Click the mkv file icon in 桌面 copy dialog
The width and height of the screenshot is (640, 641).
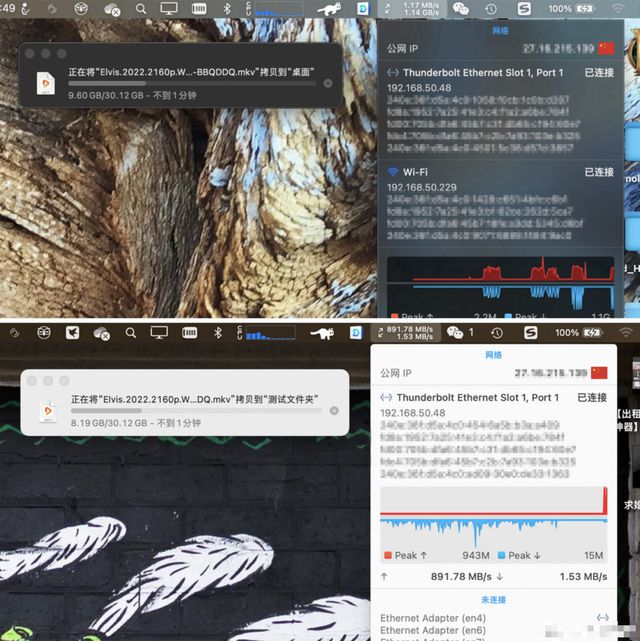pos(46,83)
